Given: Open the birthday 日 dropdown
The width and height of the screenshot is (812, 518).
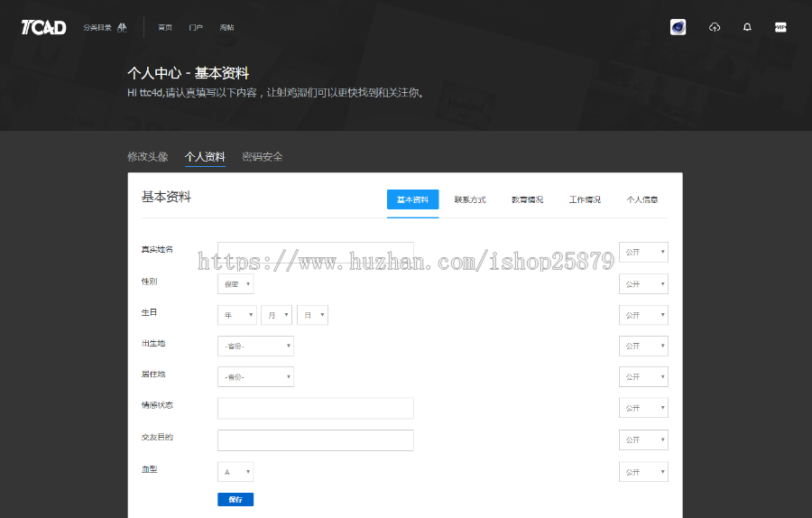Looking at the screenshot, I should coord(313,315).
